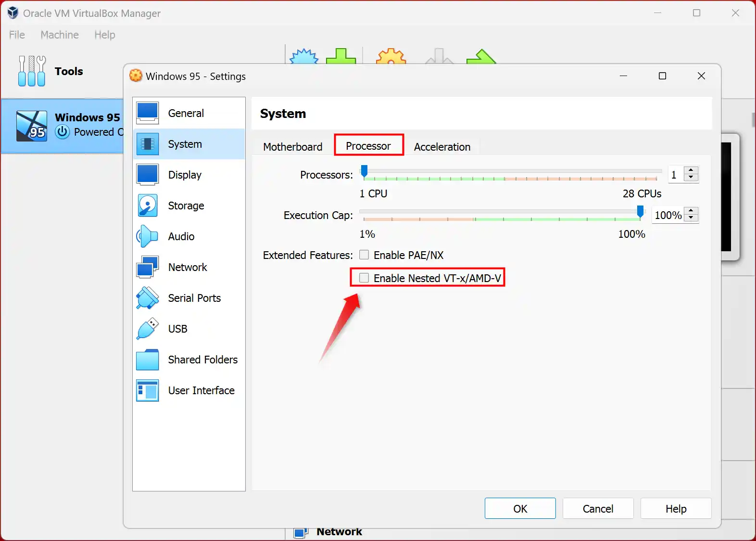Decrease processor count spinner down arrow
756x541 pixels.
(x=691, y=178)
